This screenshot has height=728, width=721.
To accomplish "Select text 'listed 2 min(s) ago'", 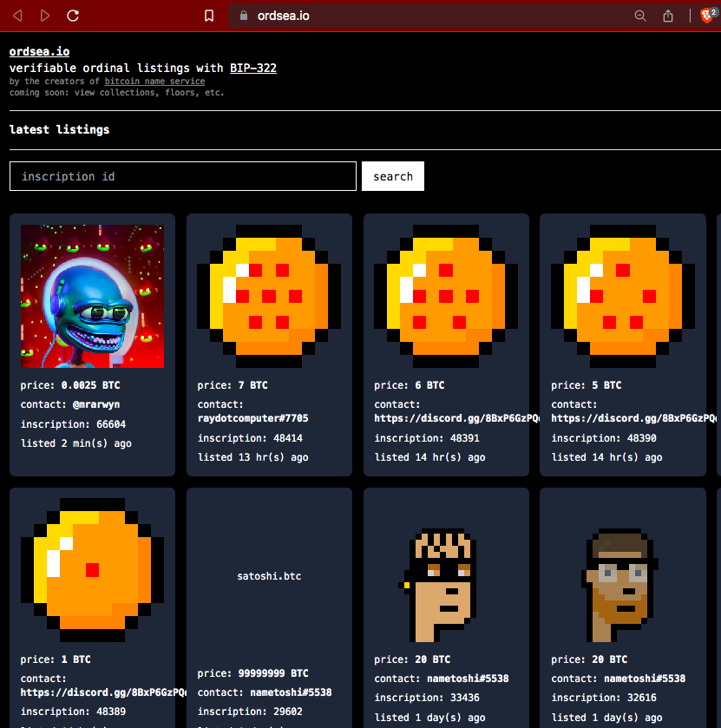I will pyautogui.click(x=76, y=443).
